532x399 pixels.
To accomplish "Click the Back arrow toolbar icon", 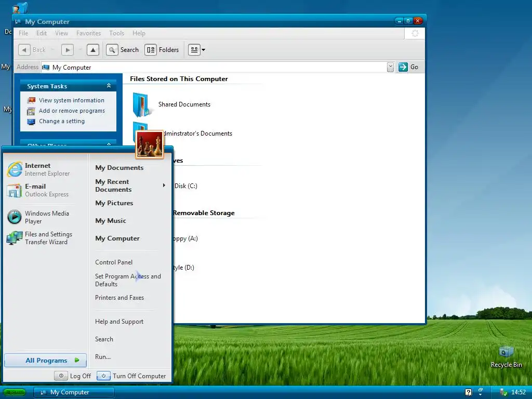I will (24, 50).
